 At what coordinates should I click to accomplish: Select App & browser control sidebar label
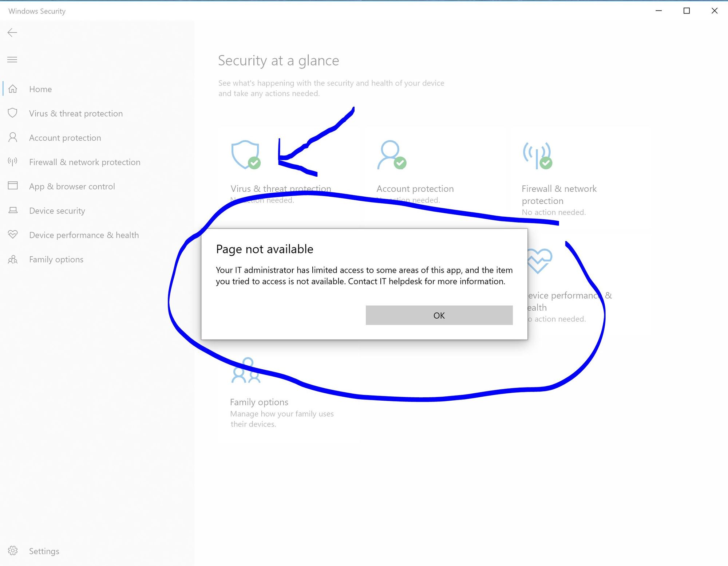pyautogui.click(x=72, y=186)
